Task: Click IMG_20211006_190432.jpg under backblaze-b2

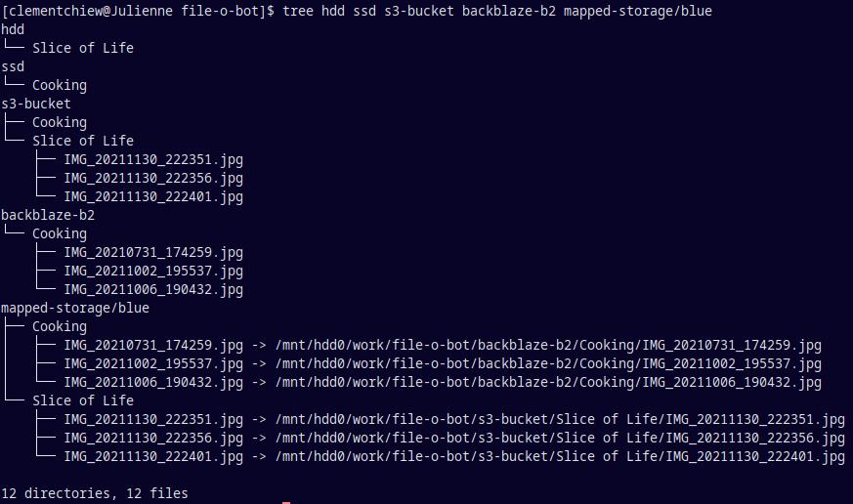Action: (x=153, y=290)
